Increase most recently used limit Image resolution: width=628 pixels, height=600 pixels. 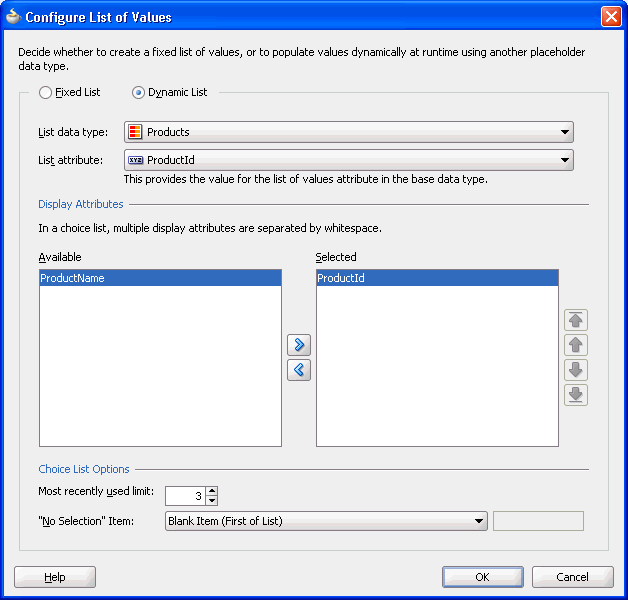tap(212, 491)
